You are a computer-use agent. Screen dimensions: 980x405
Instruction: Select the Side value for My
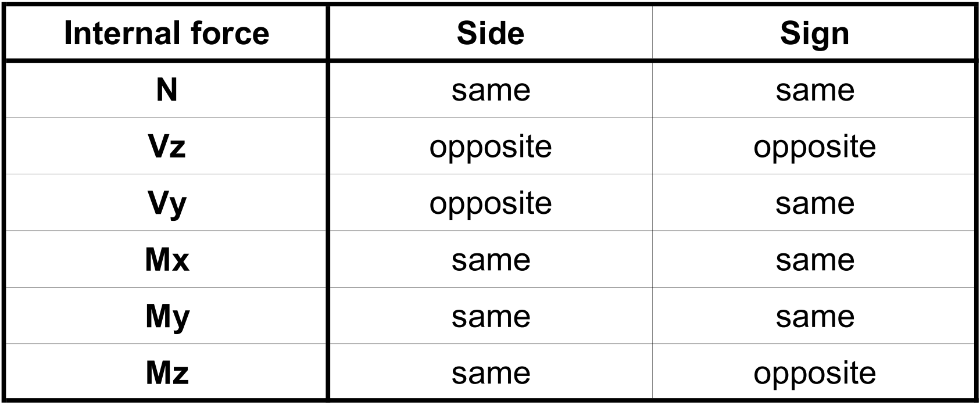point(491,316)
